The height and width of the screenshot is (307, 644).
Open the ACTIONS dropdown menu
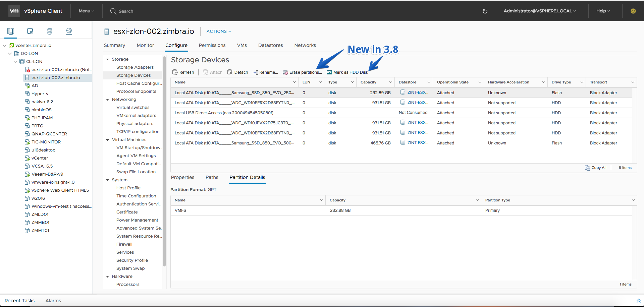tap(219, 32)
